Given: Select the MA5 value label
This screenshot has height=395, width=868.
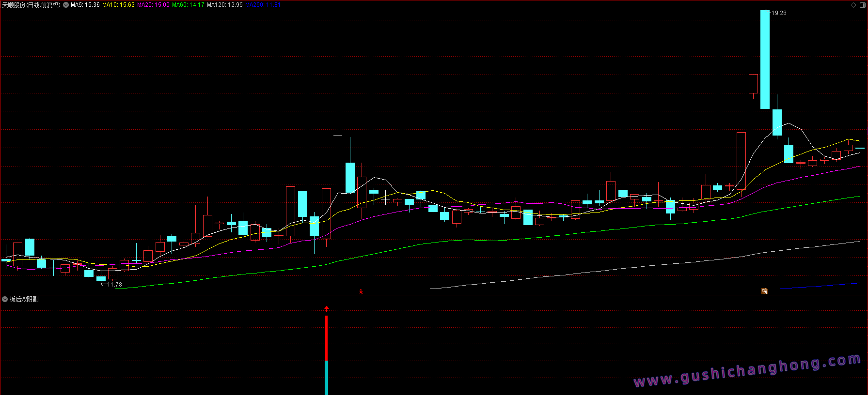Looking at the screenshot, I should (x=85, y=5).
